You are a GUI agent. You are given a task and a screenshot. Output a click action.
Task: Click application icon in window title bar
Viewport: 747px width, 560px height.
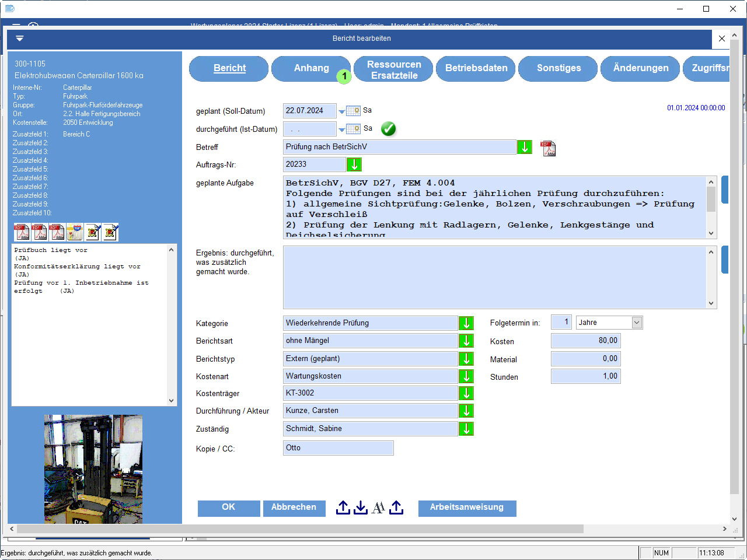tap(9, 9)
